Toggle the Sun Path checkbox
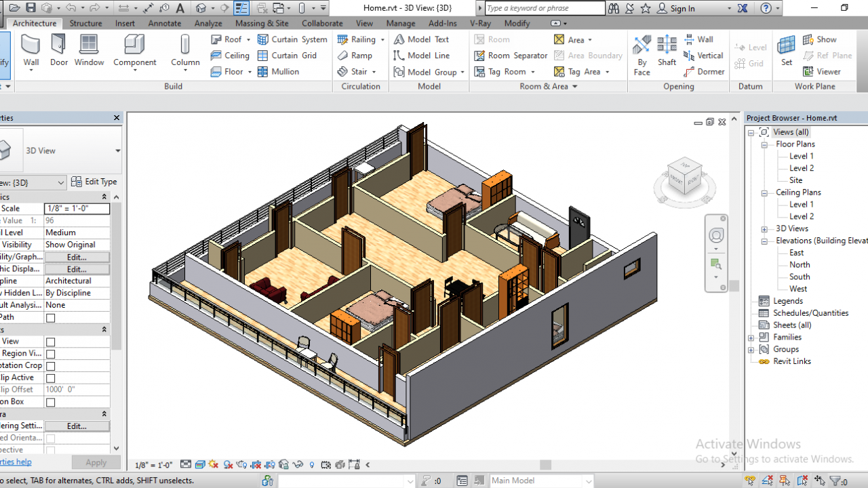Viewport: 868px width, 488px height. tap(50, 318)
